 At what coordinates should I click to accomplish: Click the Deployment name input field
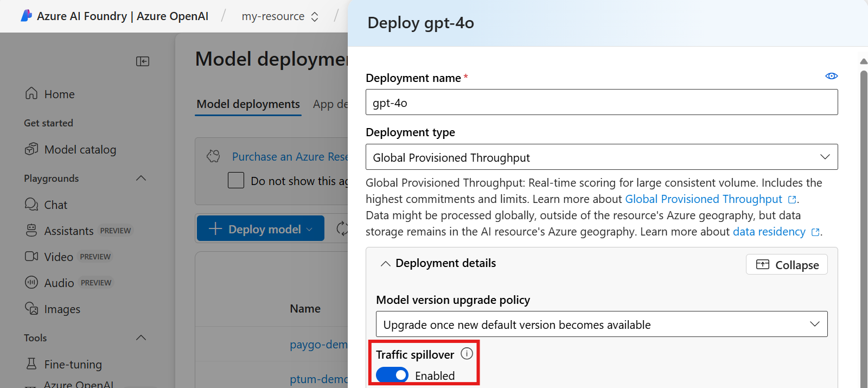[x=601, y=103]
